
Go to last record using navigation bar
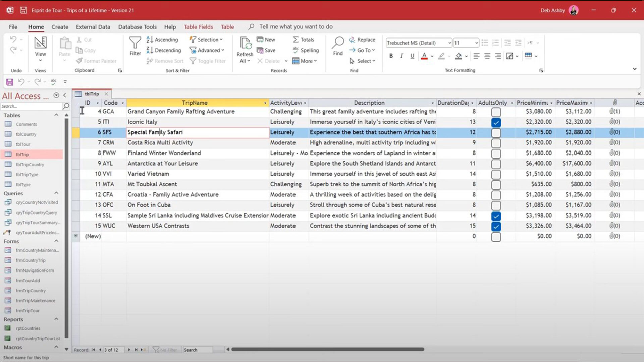pyautogui.click(x=137, y=350)
